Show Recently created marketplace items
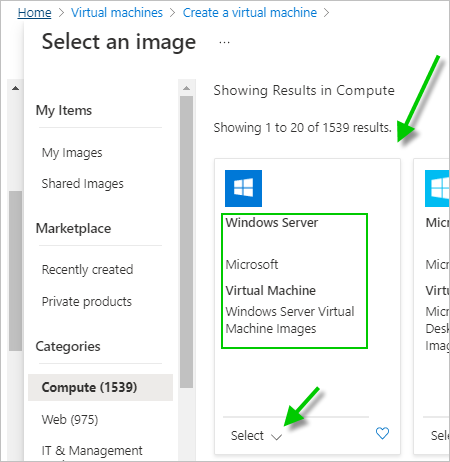 (87, 269)
